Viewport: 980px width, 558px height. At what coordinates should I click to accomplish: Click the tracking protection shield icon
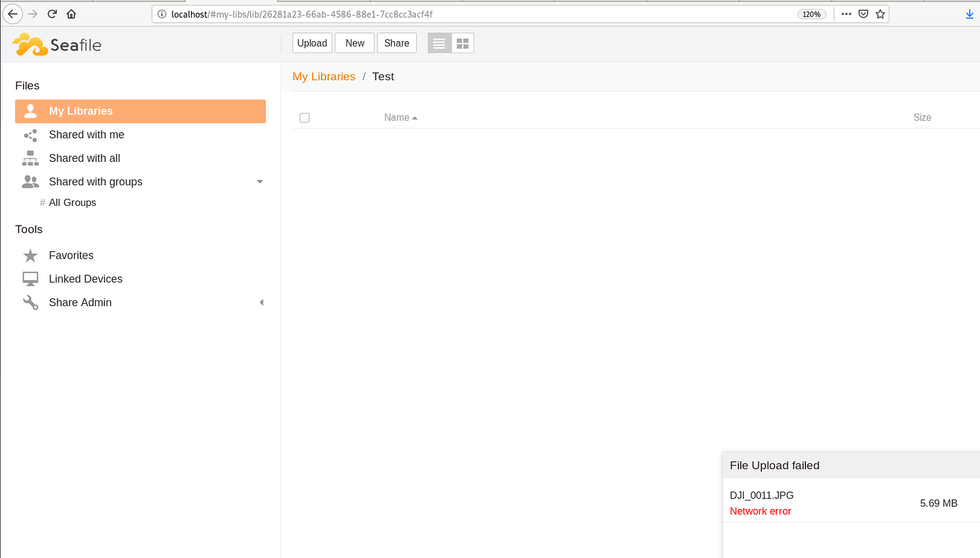coord(863,13)
